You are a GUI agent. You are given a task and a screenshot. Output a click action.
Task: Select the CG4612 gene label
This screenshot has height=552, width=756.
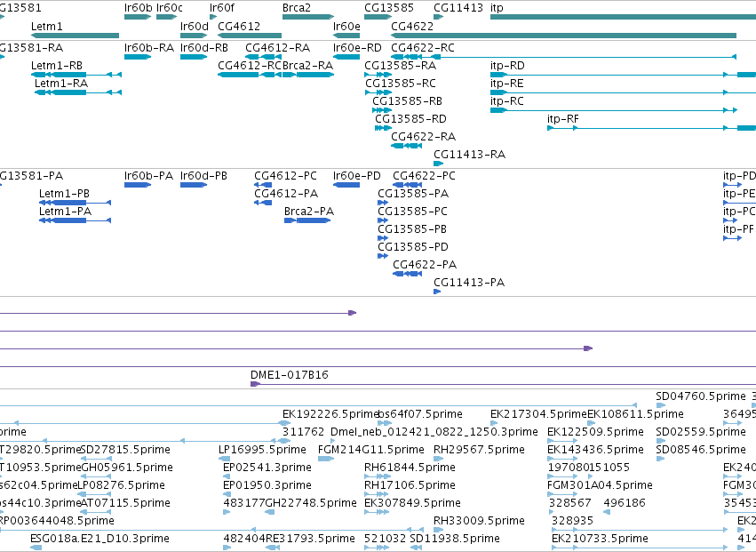239,26
